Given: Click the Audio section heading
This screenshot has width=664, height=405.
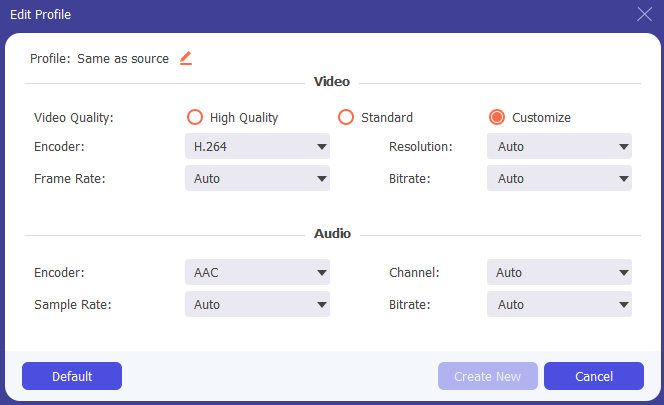Looking at the screenshot, I should coord(332,234).
